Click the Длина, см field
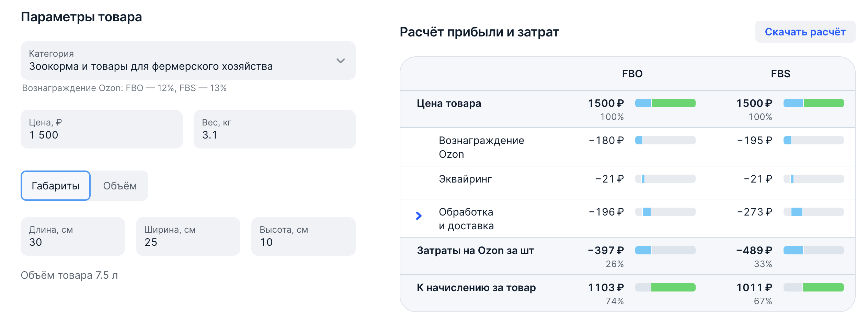868x319 pixels. pos(73,236)
